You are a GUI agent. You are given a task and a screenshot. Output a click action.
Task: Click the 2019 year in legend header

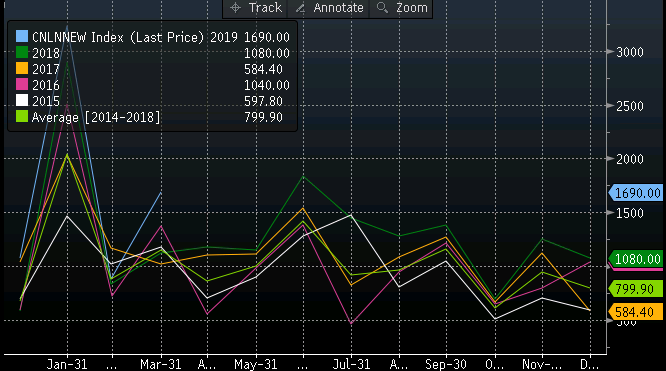pyautogui.click(x=224, y=37)
